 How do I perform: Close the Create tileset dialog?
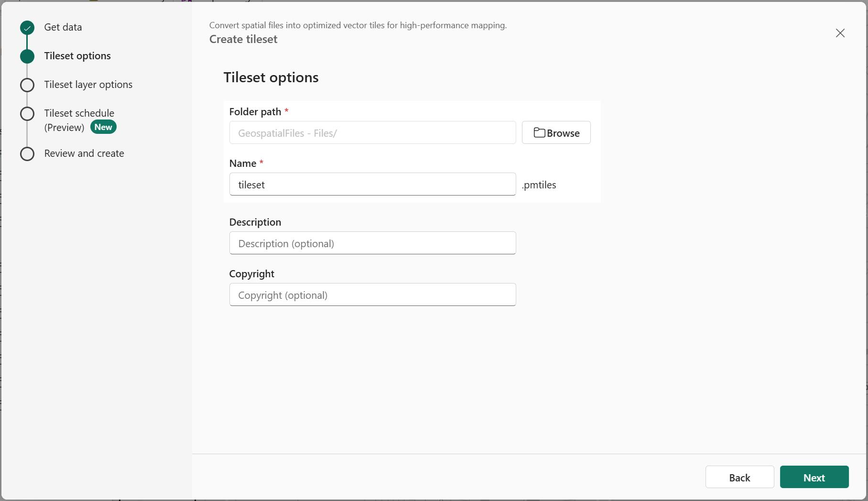[x=840, y=33]
